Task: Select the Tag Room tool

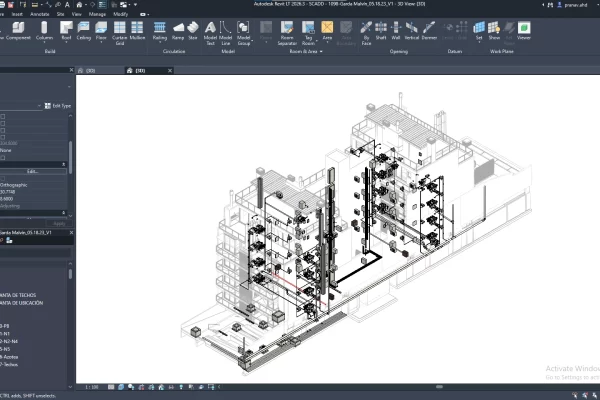Action: pos(308,33)
